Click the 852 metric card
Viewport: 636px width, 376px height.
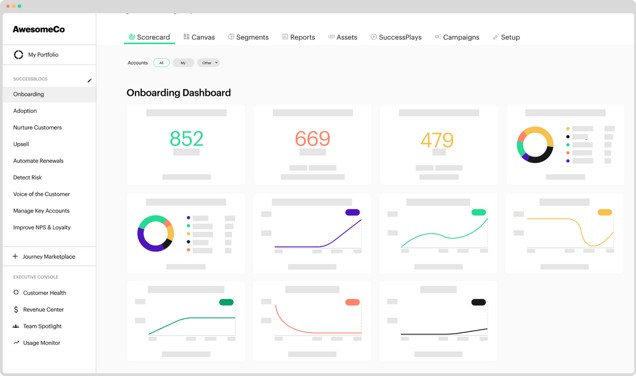pos(186,145)
